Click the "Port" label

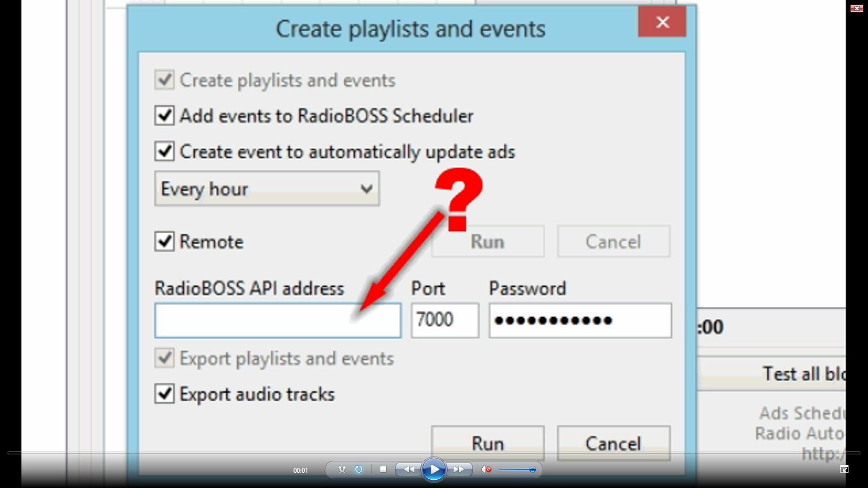pos(428,288)
